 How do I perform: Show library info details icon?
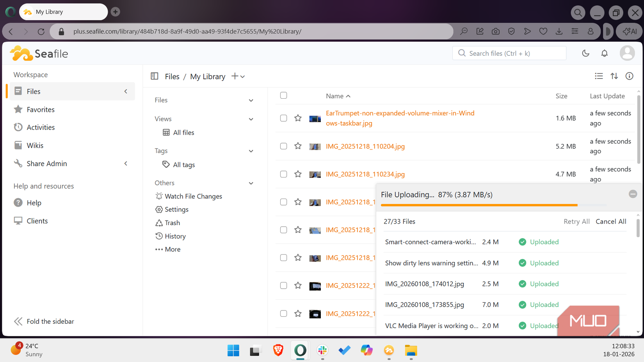pos(629,76)
